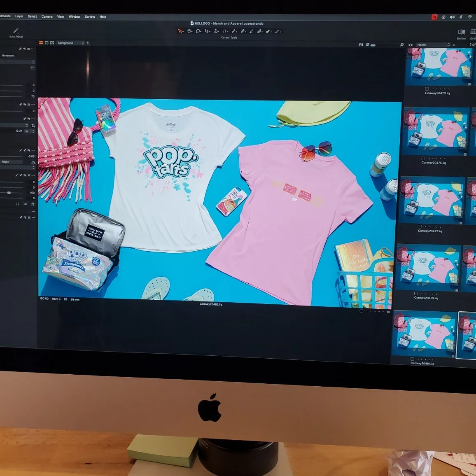Image resolution: width=476 pixels, height=476 pixels.
Task: Select the Apply adjustments arrow tool
Action: coord(268,31)
